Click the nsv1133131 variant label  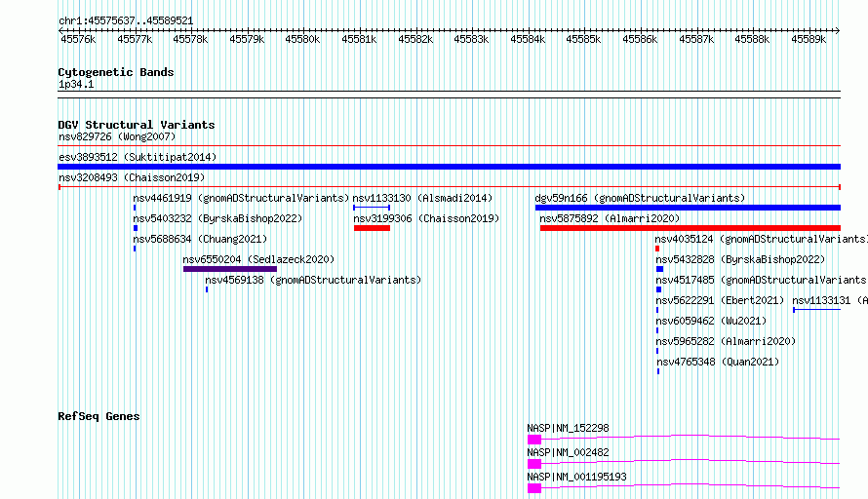(830, 300)
